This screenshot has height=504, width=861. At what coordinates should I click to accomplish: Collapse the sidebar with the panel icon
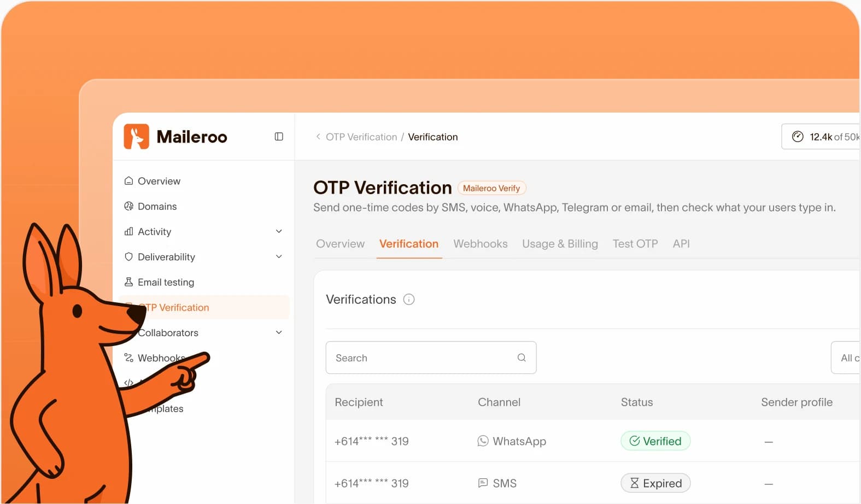click(279, 137)
